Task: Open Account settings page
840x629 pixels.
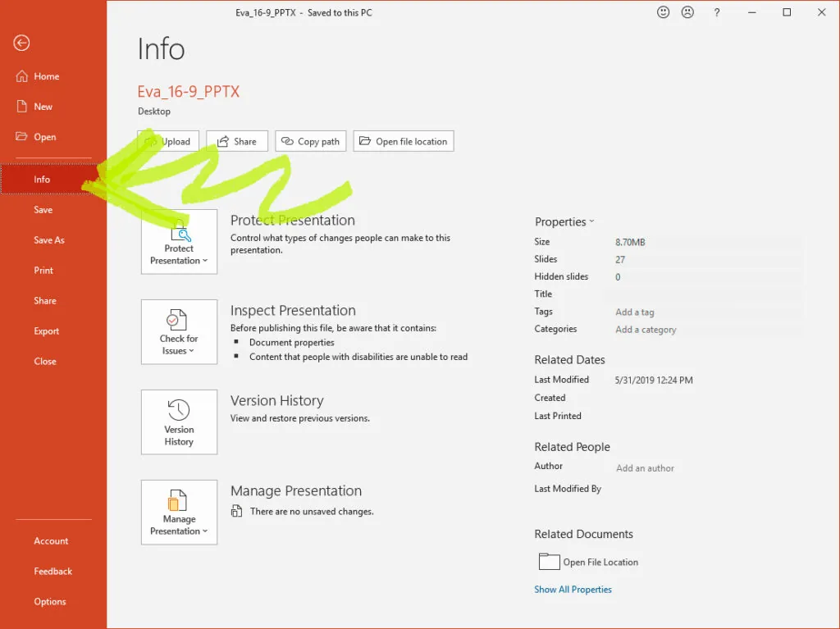Action: coord(53,541)
